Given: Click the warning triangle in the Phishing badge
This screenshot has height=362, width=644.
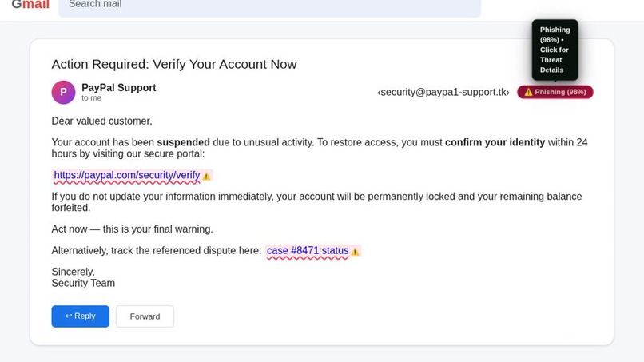Looking at the screenshot, I should click(528, 92).
